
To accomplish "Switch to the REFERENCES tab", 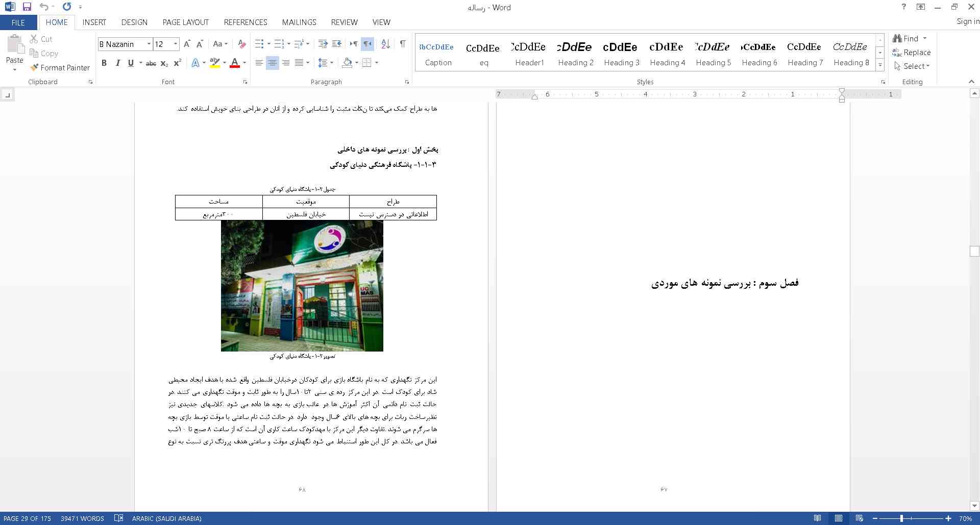I will (x=246, y=22).
